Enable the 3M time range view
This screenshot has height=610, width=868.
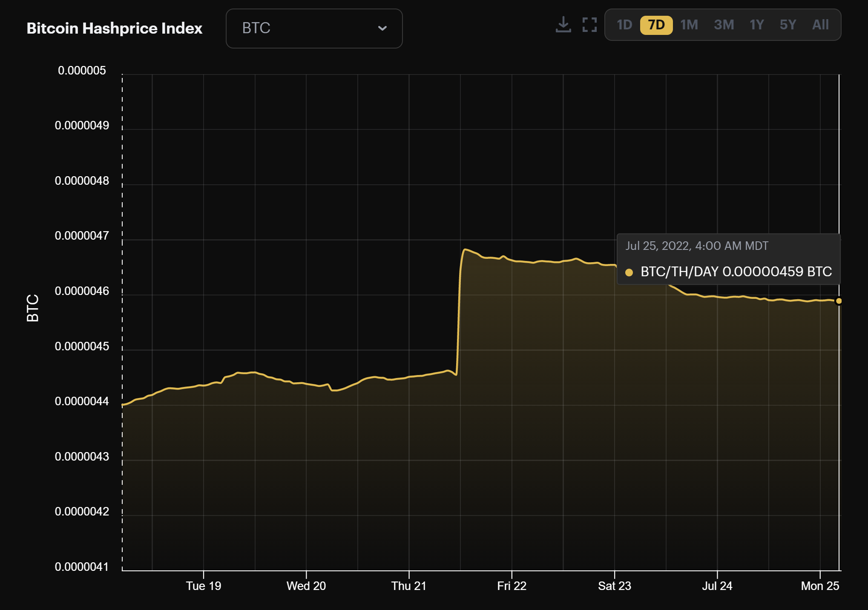724,25
